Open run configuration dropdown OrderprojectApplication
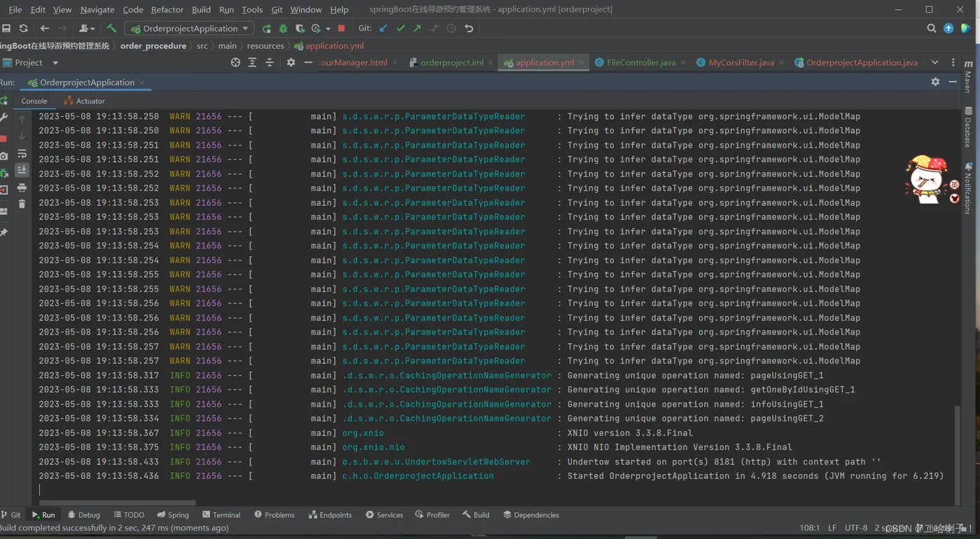 tap(189, 29)
